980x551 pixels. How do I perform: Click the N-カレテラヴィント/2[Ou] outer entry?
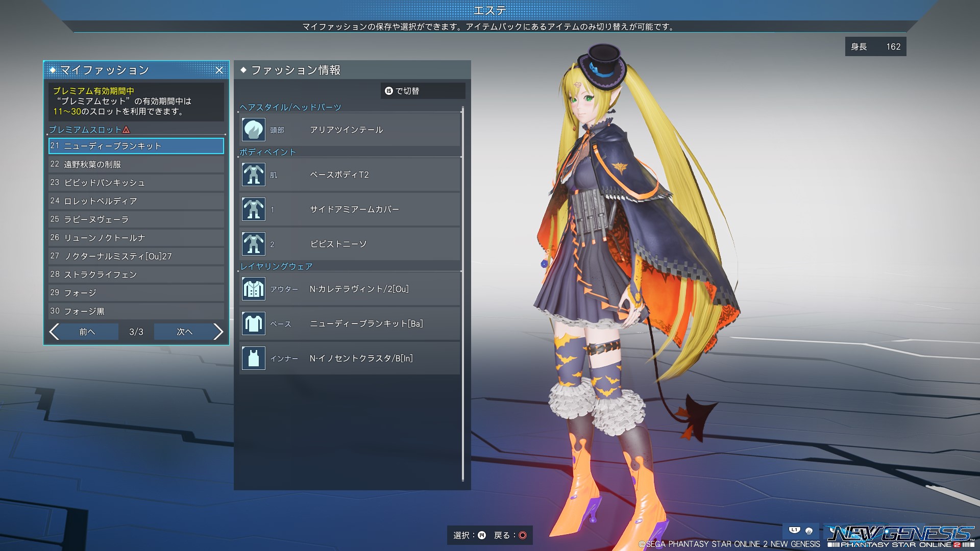[350, 289]
